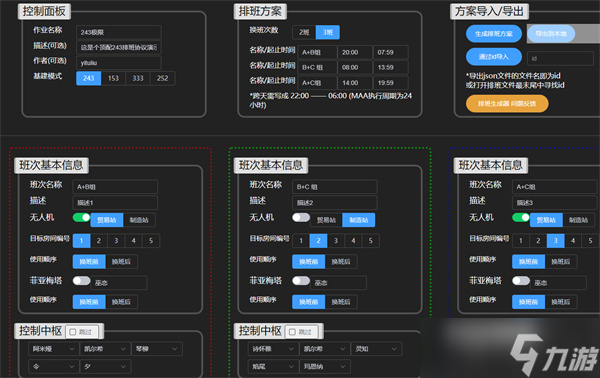Select base mode 252

(162, 78)
